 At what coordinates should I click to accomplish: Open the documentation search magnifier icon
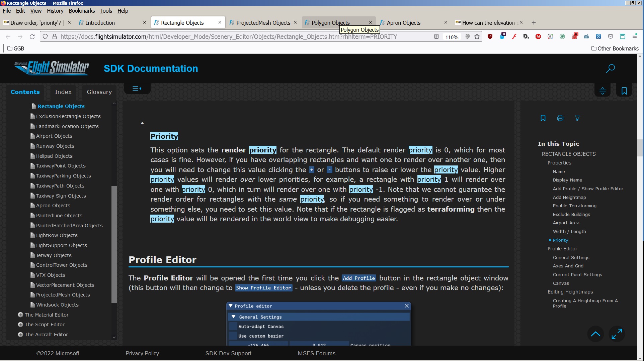[x=610, y=69]
